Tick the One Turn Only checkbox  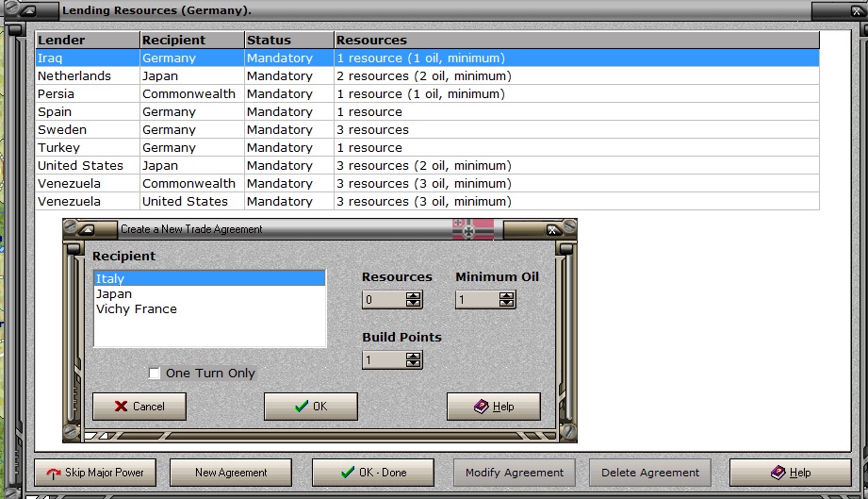(x=155, y=374)
